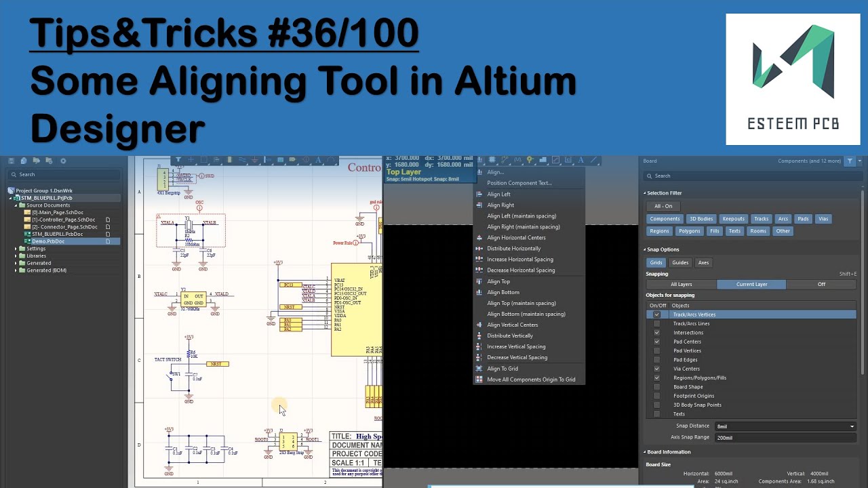Screen dimensions: 868x488
Task: Click the place component chip icon in PCB toolbar
Action: click(492, 160)
